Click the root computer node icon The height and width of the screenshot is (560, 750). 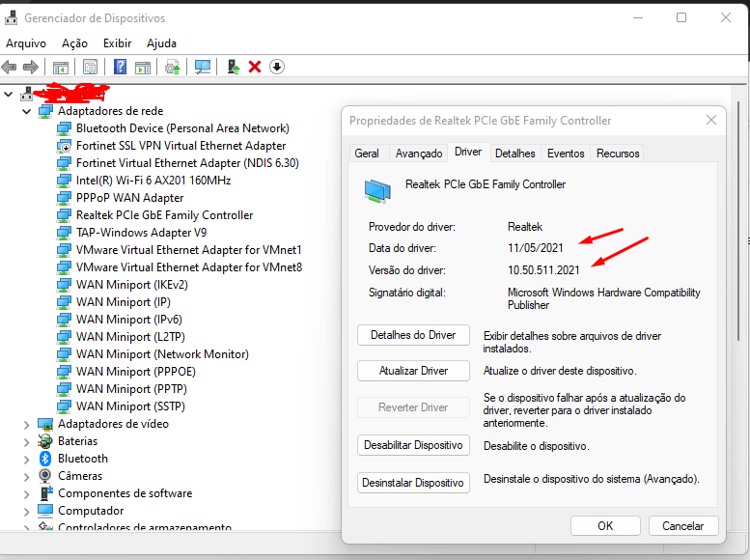pos(26,94)
